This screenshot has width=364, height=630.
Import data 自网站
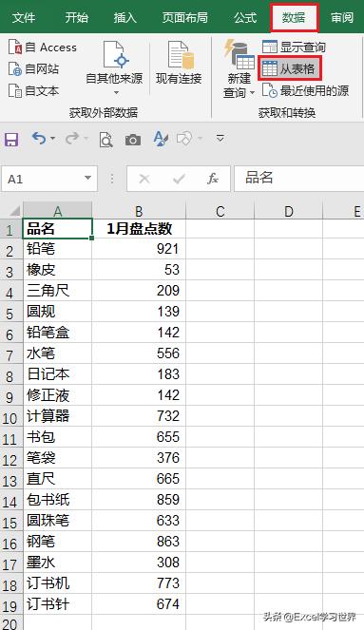[34, 69]
